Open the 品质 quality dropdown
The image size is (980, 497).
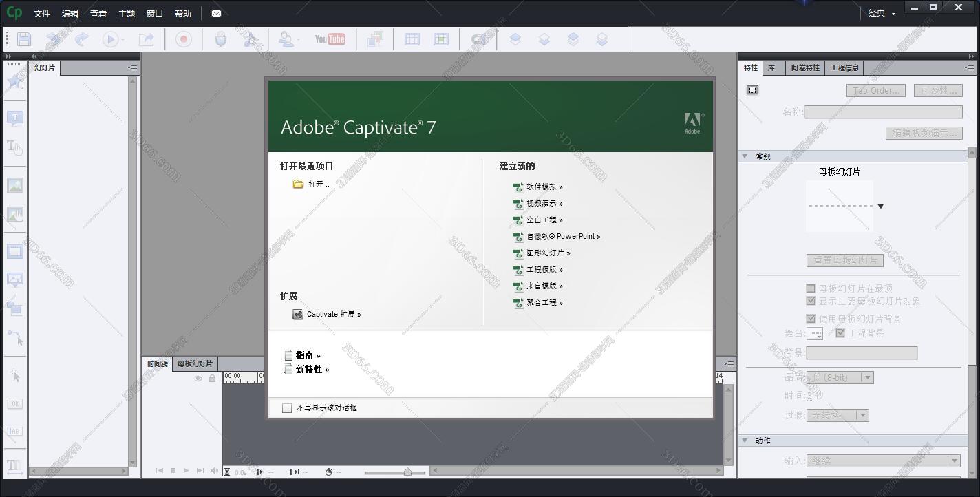pos(867,377)
